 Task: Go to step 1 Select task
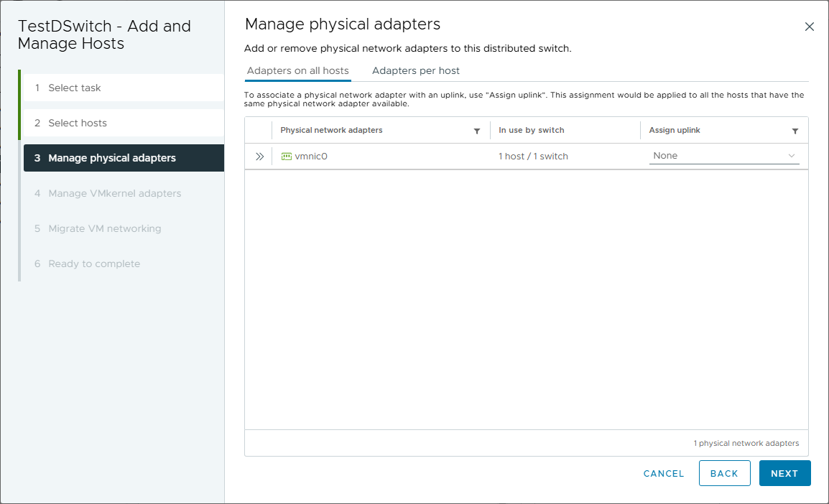75,88
